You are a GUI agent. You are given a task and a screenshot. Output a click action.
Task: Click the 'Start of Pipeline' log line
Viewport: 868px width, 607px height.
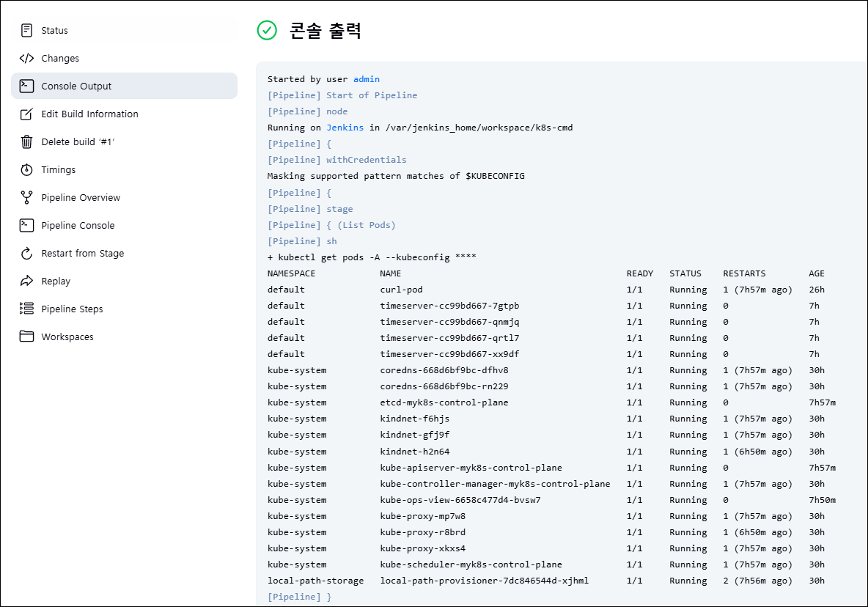[342, 95]
